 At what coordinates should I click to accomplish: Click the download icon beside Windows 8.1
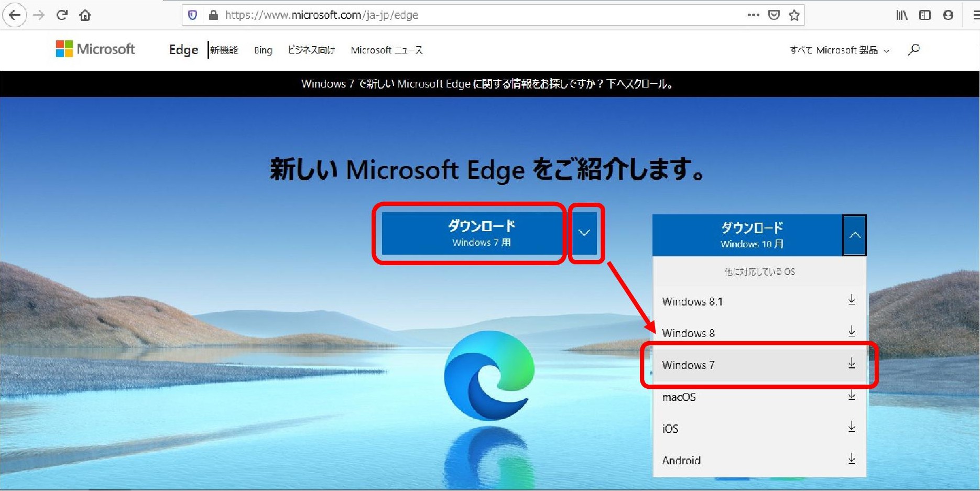(852, 300)
